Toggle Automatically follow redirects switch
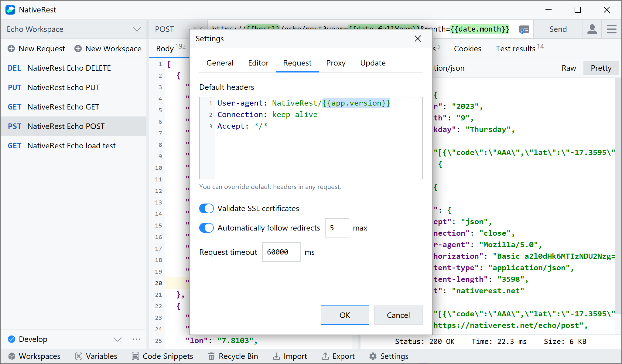Viewport: 622px width, 364px height. click(207, 228)
